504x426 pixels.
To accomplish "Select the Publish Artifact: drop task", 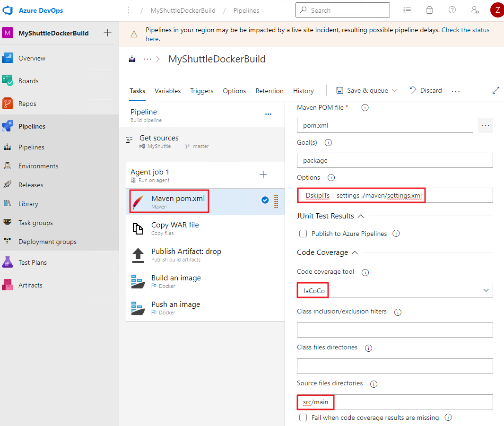I will coord(205,255).
